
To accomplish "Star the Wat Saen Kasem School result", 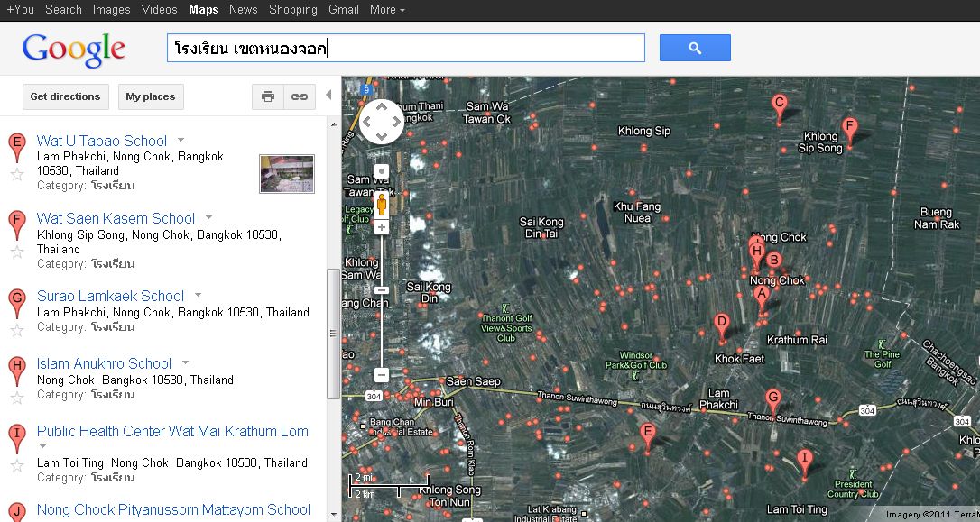I will (17, 252).
